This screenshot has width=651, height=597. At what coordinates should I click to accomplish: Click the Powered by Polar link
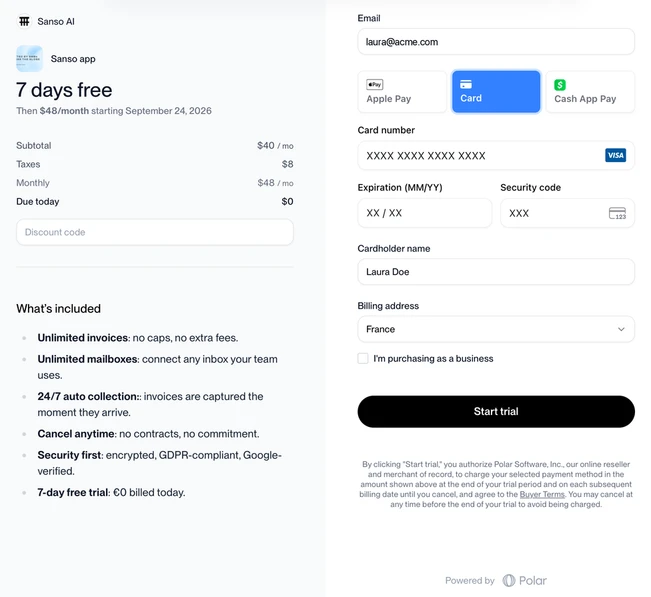pos(496,580)
